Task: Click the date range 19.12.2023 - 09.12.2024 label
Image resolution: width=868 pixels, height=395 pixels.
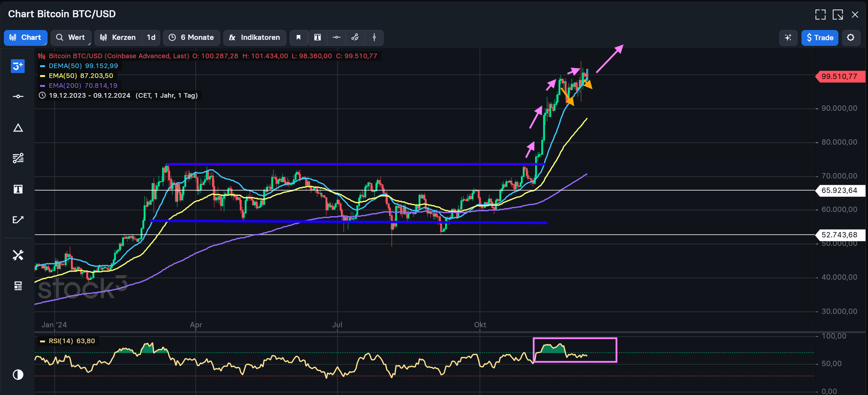Action: 89,96
